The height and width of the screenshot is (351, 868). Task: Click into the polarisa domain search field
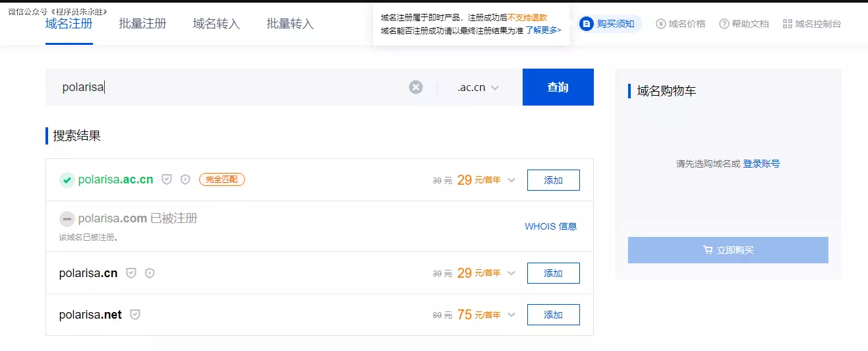coord(231,87)
